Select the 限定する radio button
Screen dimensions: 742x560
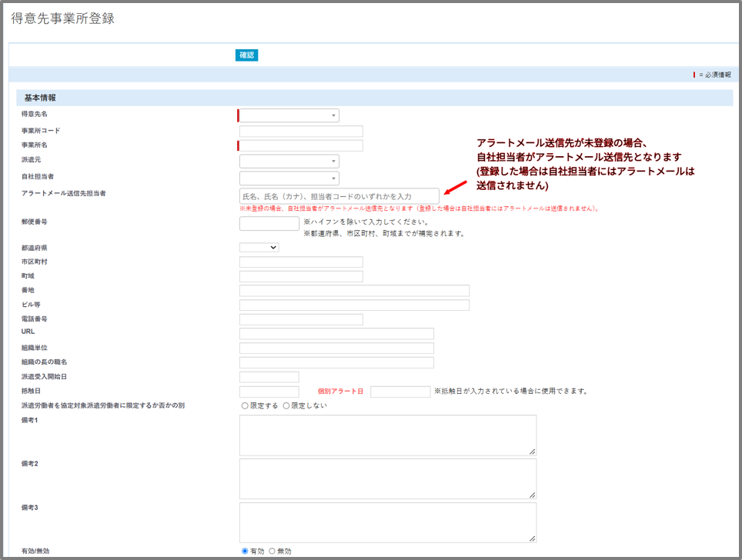(245, 406)
